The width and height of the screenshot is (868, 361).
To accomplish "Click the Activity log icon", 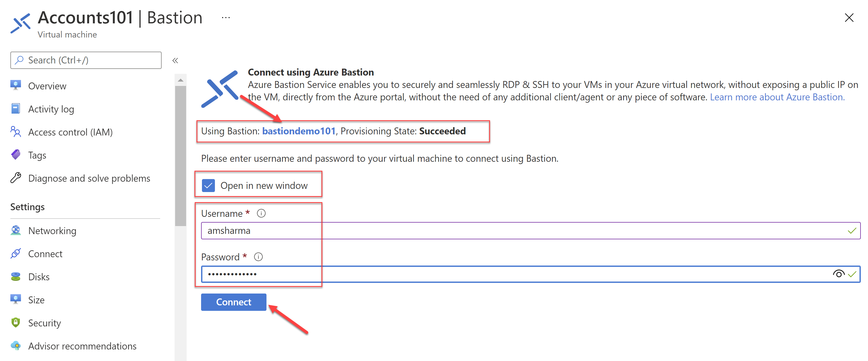I will [15, 108].
